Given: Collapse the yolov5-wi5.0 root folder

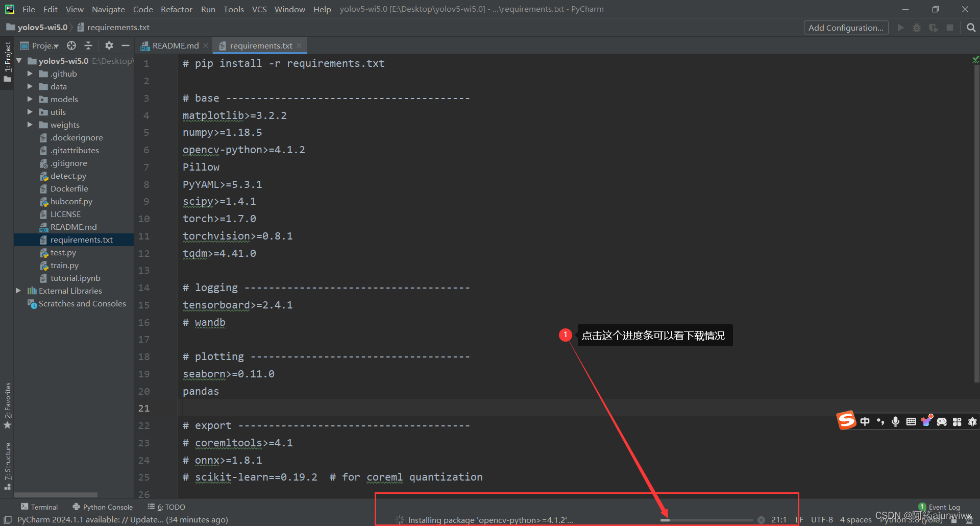Looking at the screenshot, I should pyautogui.click(x=19, y=61).
